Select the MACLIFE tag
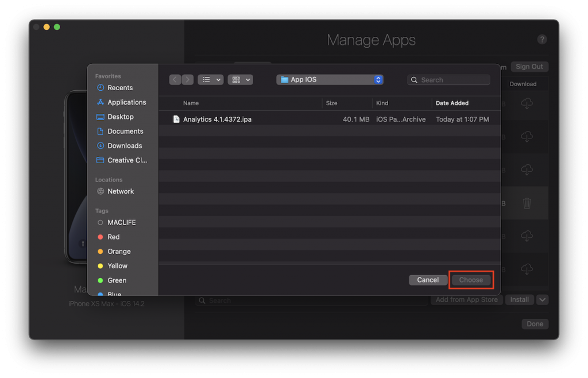Screen dimensions: 588x378 pyautogui.click(x=121, y=222)
